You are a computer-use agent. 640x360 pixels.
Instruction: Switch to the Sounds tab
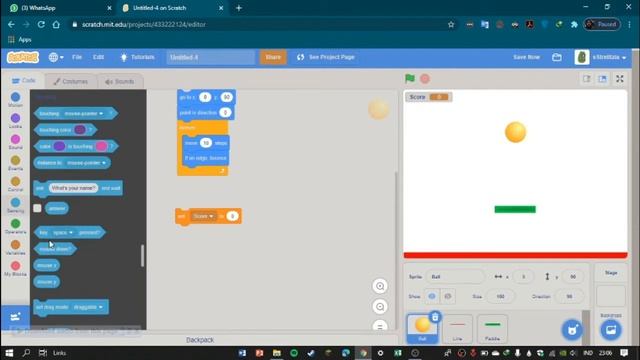point(120,81)
